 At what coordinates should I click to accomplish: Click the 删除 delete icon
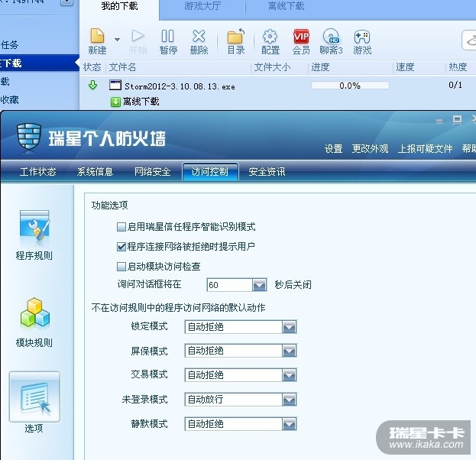click(199, 36)
